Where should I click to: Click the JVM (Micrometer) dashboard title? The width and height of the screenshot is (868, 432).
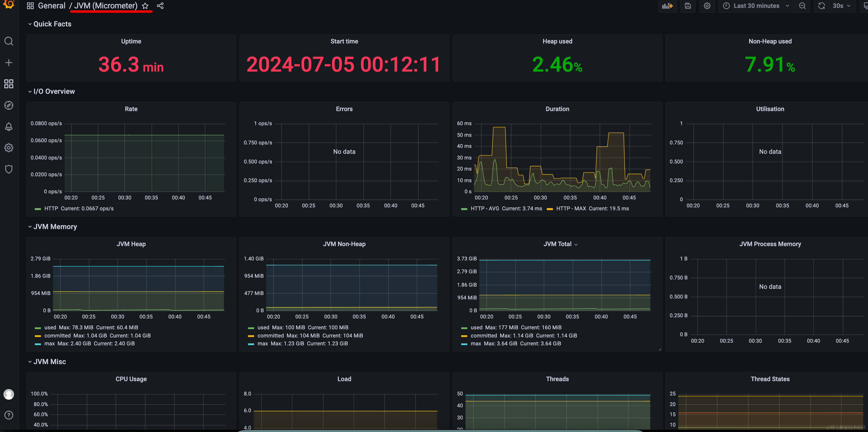[x=106, y=6]
